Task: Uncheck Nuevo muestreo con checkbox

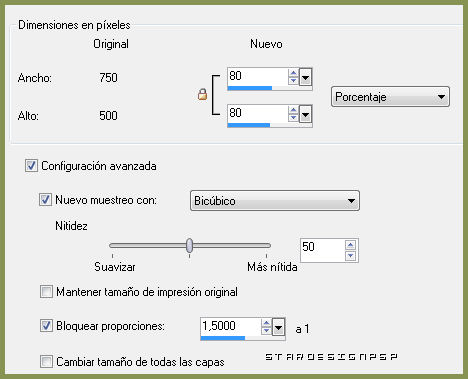Action: click(45, 200)
